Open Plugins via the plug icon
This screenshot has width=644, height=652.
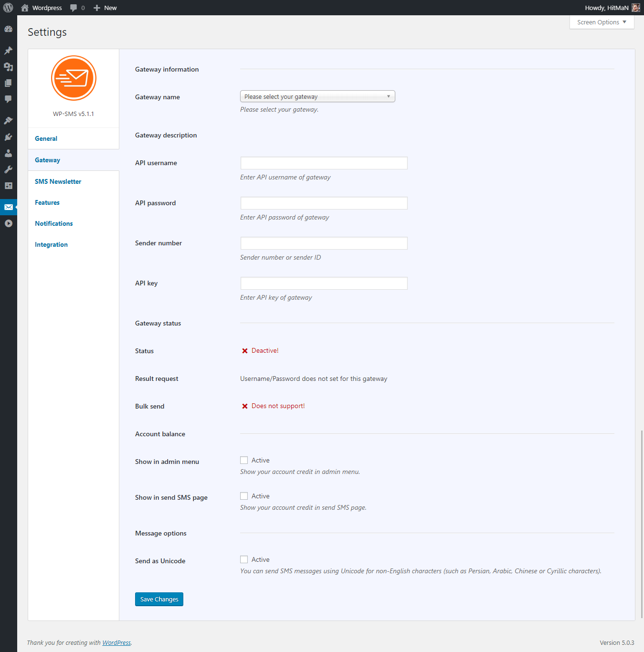8,137
